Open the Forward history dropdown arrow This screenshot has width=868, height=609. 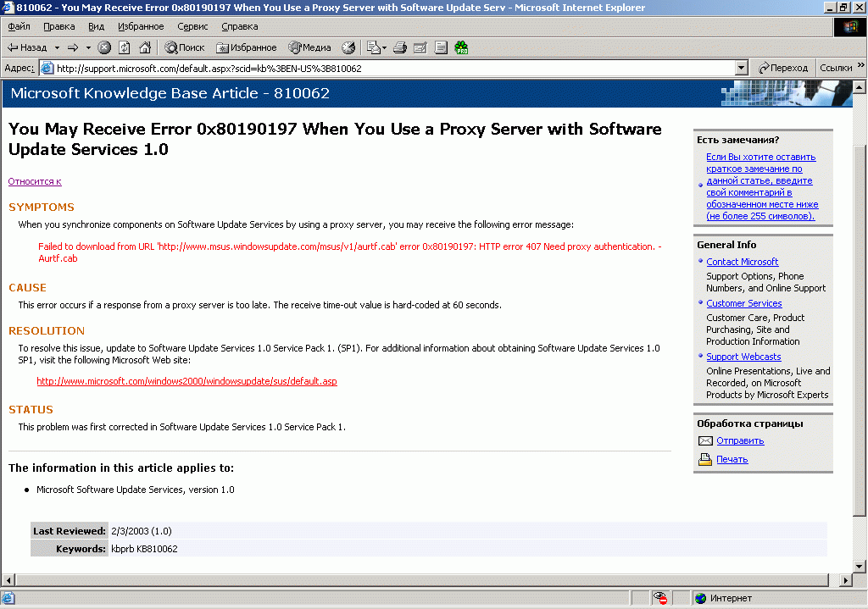click(x=88, y=47)
